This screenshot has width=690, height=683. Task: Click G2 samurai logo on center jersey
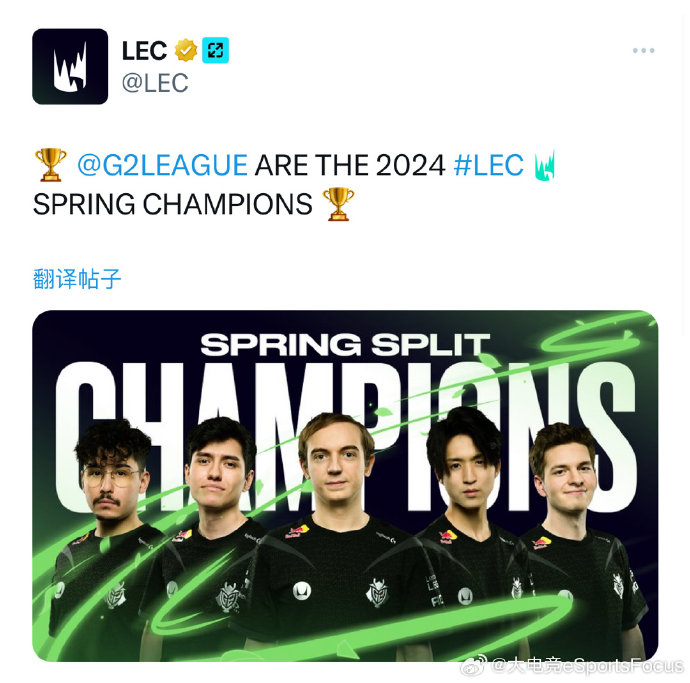378,593
